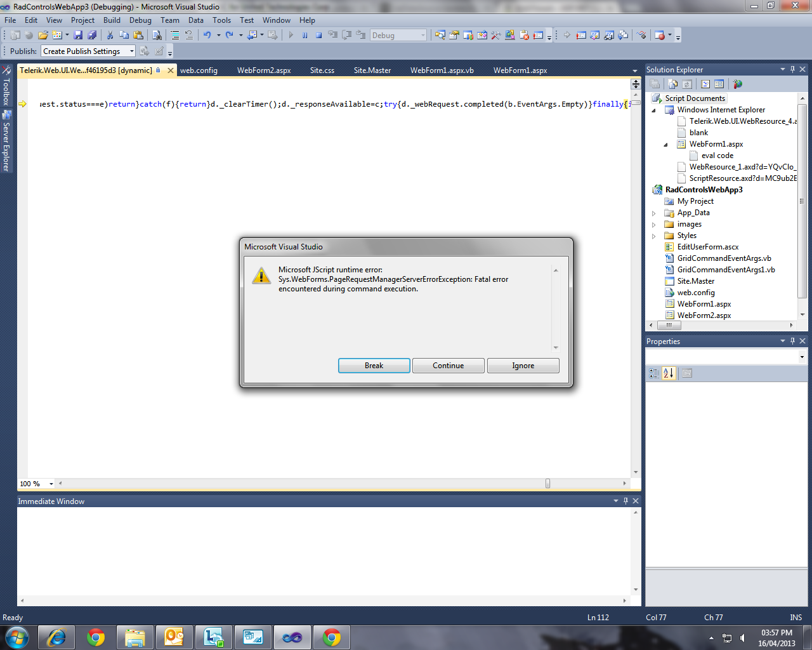812x650 pixels.
Task: Click the Break All pause icon
Action: [305, 36]
